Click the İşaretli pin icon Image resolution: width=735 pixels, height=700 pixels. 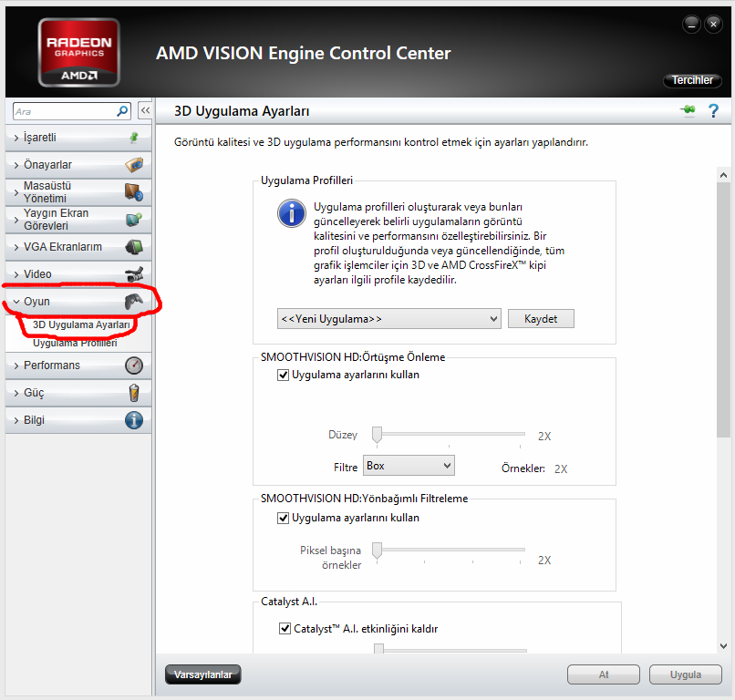pos(134,138)
